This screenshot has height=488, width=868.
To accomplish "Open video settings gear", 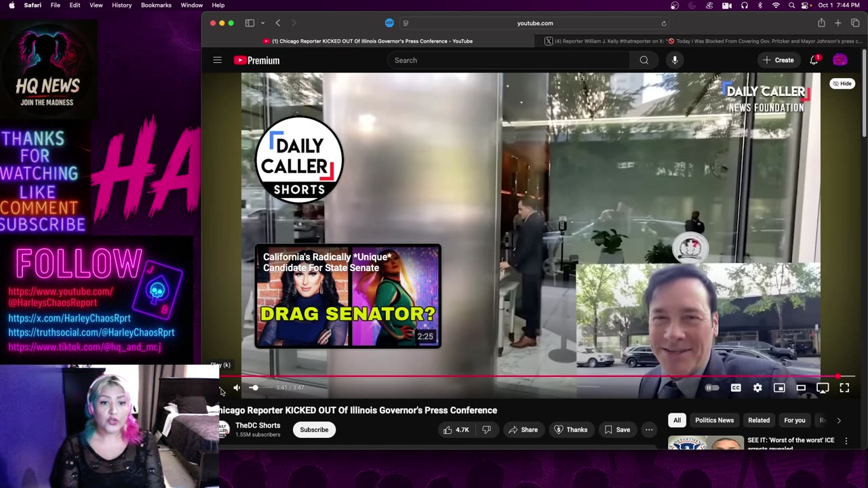I will pos(757,388).
